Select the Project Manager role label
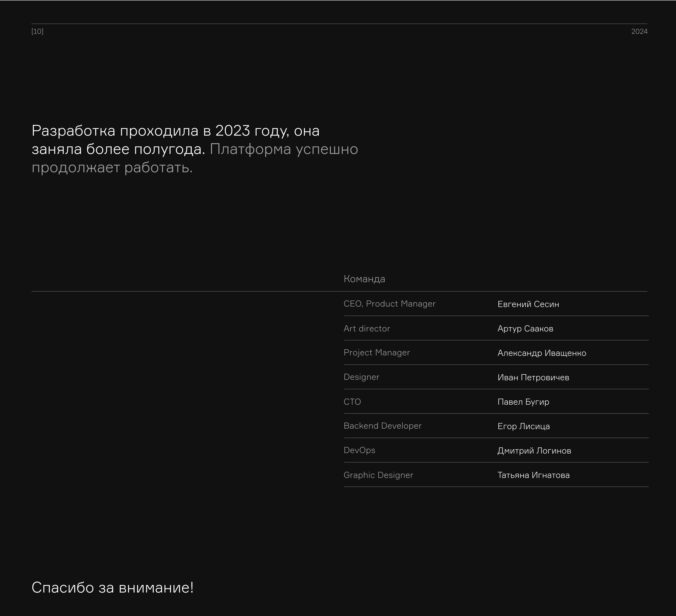The image size is (676, 616). 376,353
